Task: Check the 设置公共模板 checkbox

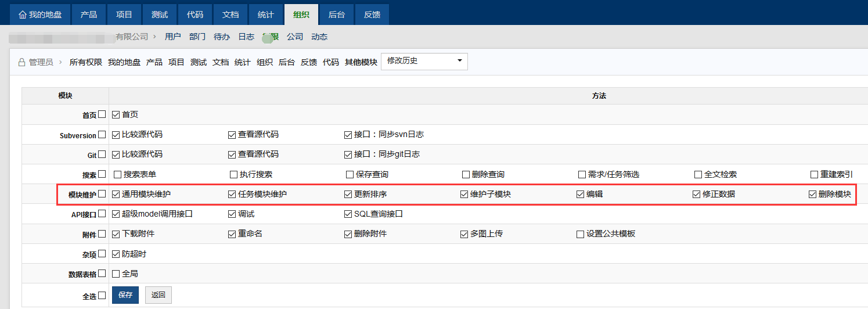Action: 580,234
